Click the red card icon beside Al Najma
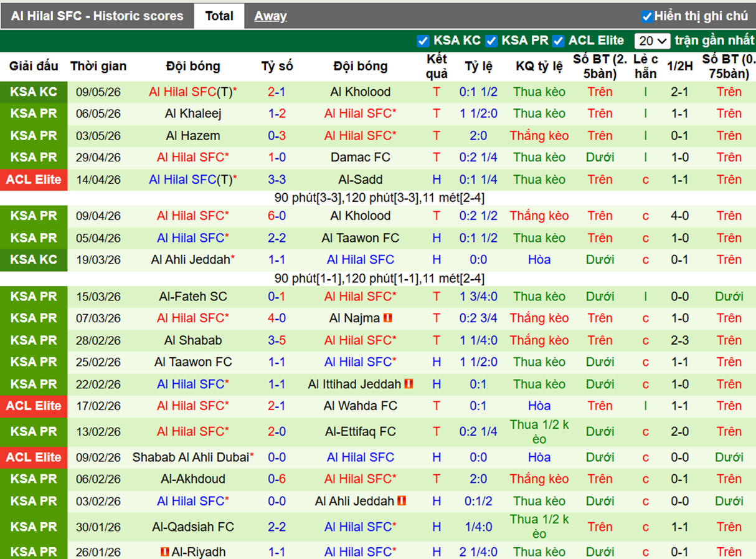The width and height of the screenshot is (756, 559). (x=387, y=318)
